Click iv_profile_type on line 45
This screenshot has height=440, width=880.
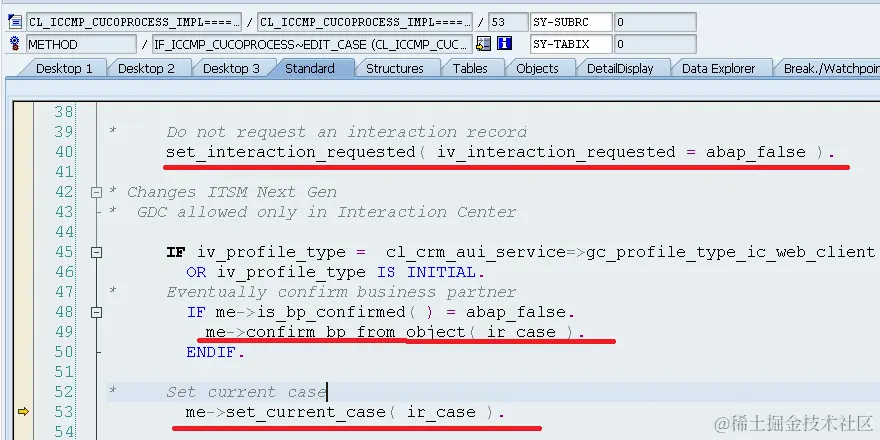coord(272,253)
